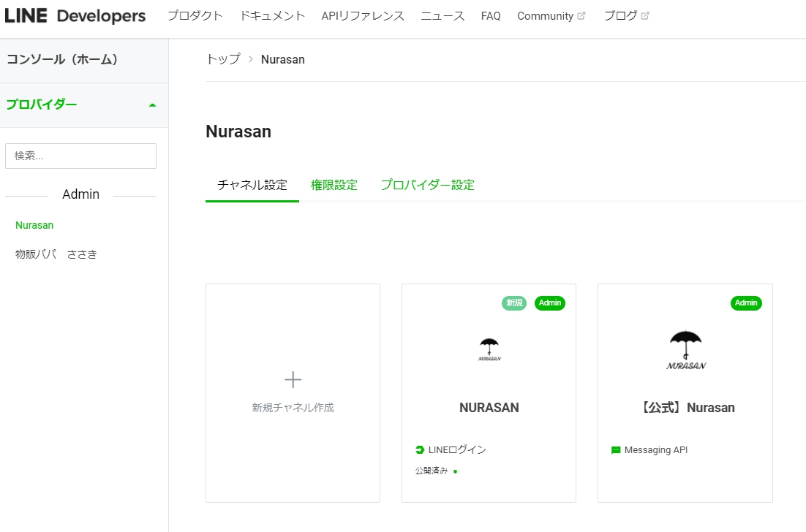This screenshot has width=806, height=532.
Task: Open the Community external link
Action: click(551, 16)
